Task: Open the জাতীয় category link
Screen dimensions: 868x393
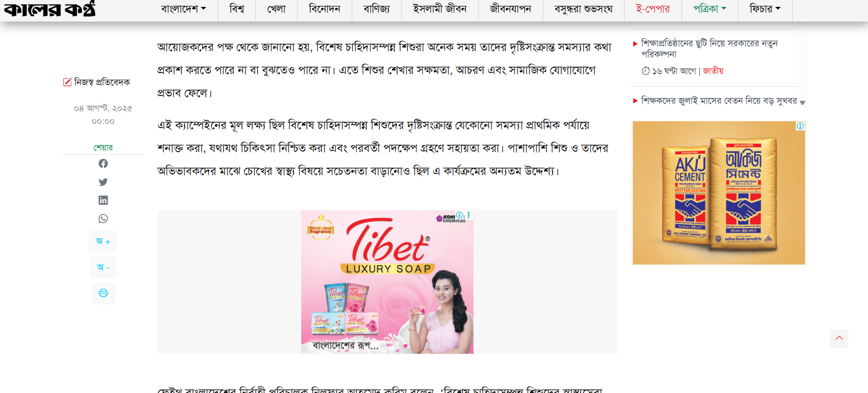Action: [713, 71]
